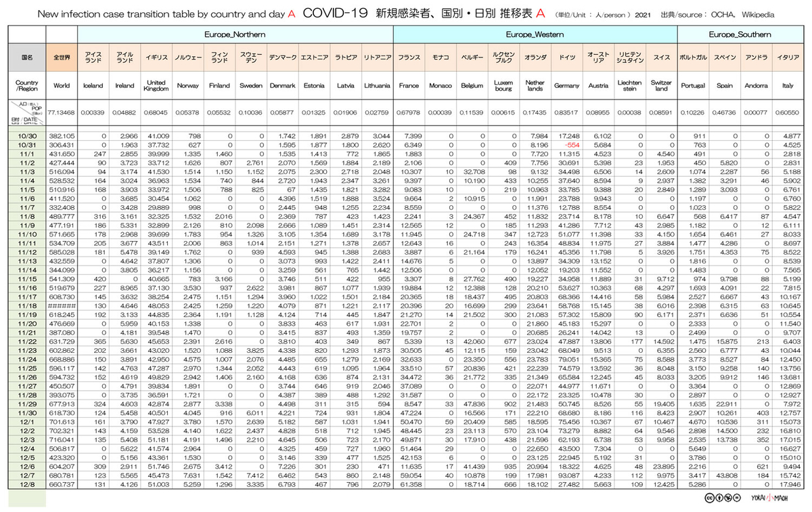Viewport: 812px width, 512px height.
Task: Select the Europe_Western region header
Action: click(535, 35)
